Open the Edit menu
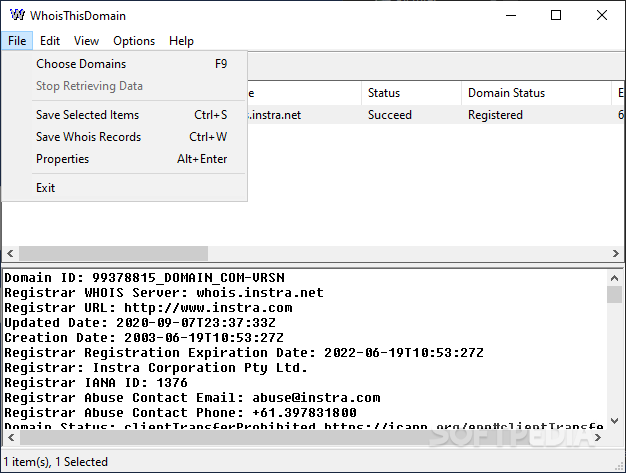The image size is (626, 473). point(50,41)
